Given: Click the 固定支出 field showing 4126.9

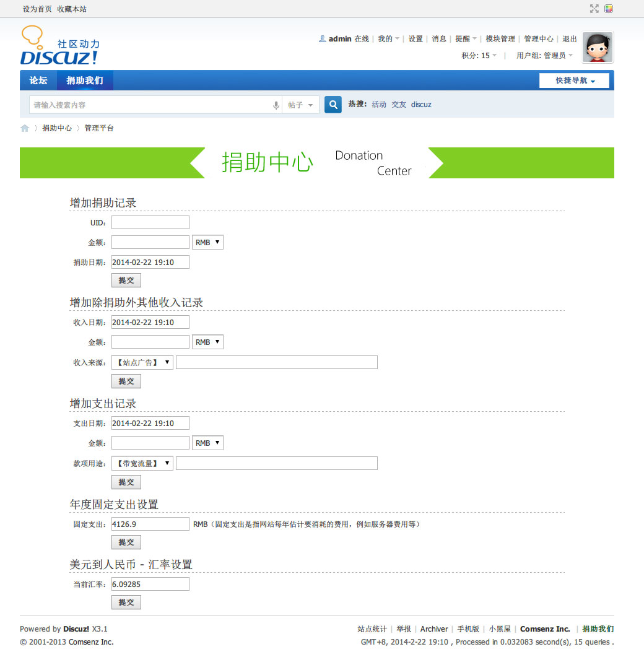Looking at the screenshot, I should coord(150,524).
